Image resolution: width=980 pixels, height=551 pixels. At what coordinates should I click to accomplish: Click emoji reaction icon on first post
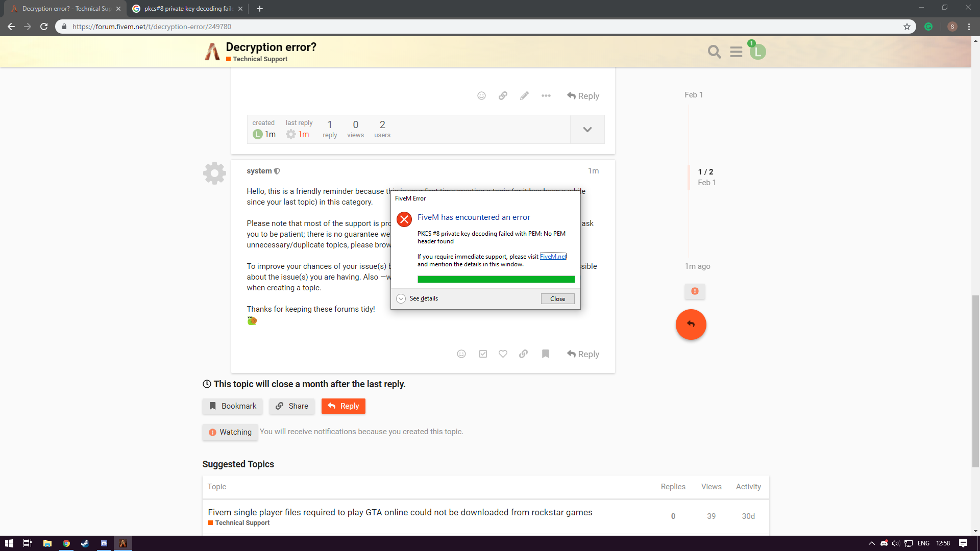(481, 96)
